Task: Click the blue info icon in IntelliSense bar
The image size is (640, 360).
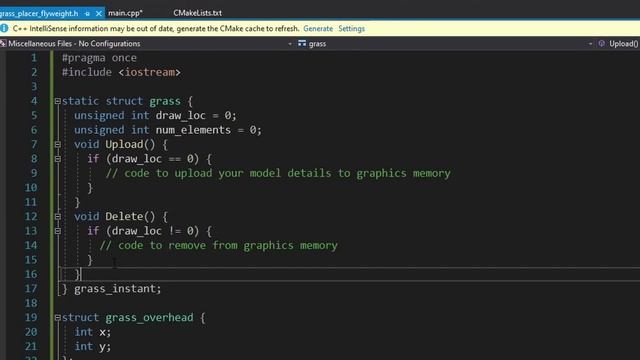Action: 4,28
